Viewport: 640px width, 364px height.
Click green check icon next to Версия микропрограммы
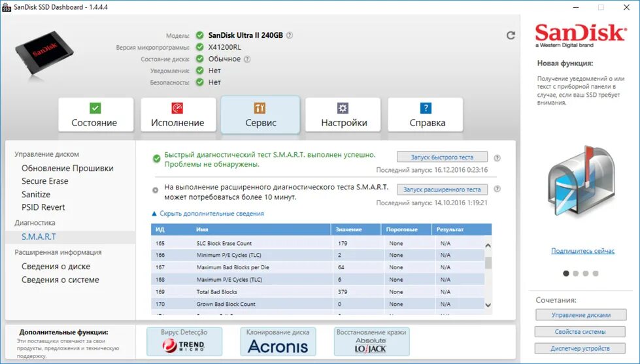coord(199,47)
